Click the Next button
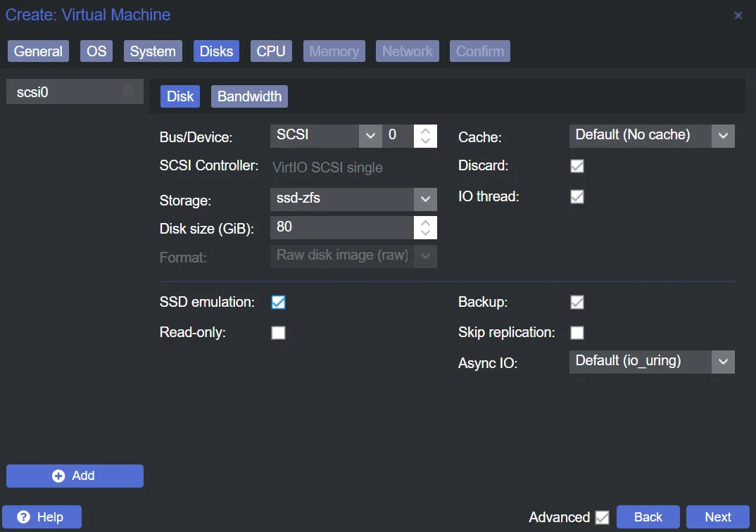The width and height of the screenshot is (756, 532). point(718,517)
